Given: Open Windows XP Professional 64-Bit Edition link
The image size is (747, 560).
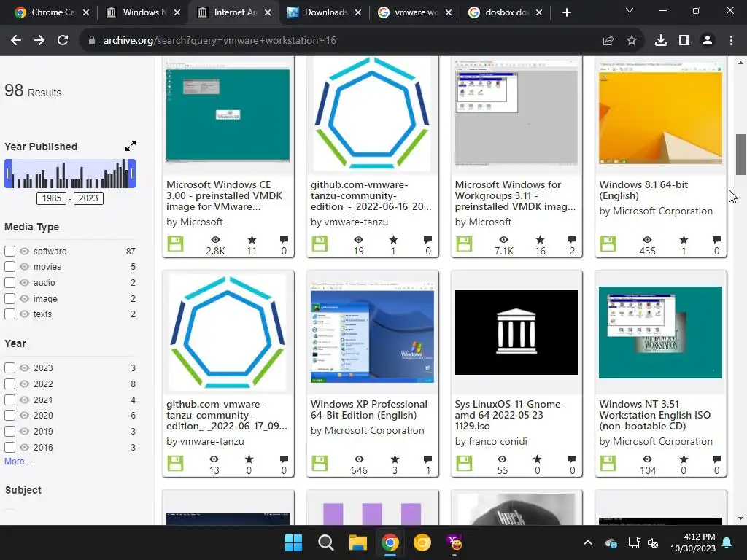Looking at the screenshot, I should [368, 410].
